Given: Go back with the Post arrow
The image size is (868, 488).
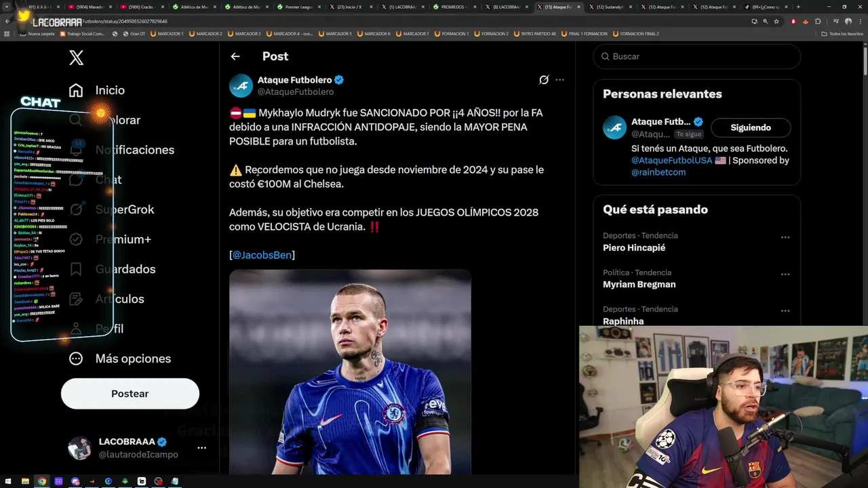Looking at the screenshot, I should tap(235, 56).
